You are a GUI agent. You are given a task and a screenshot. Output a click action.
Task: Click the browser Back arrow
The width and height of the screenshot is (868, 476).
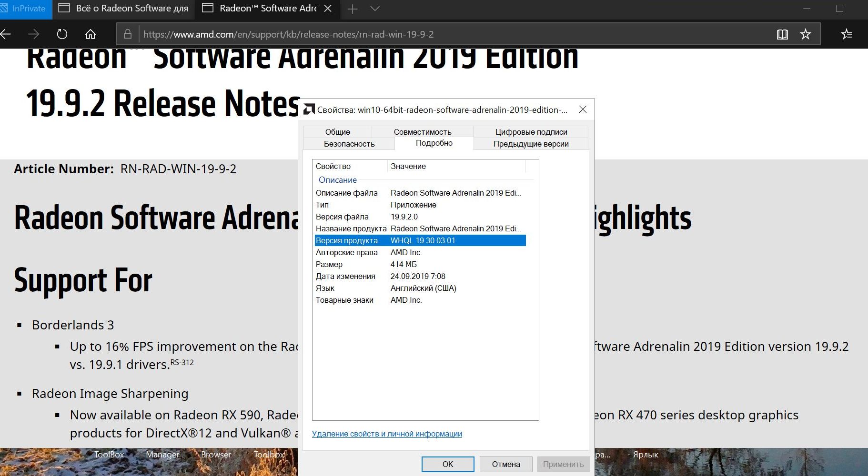pos(5,34)
